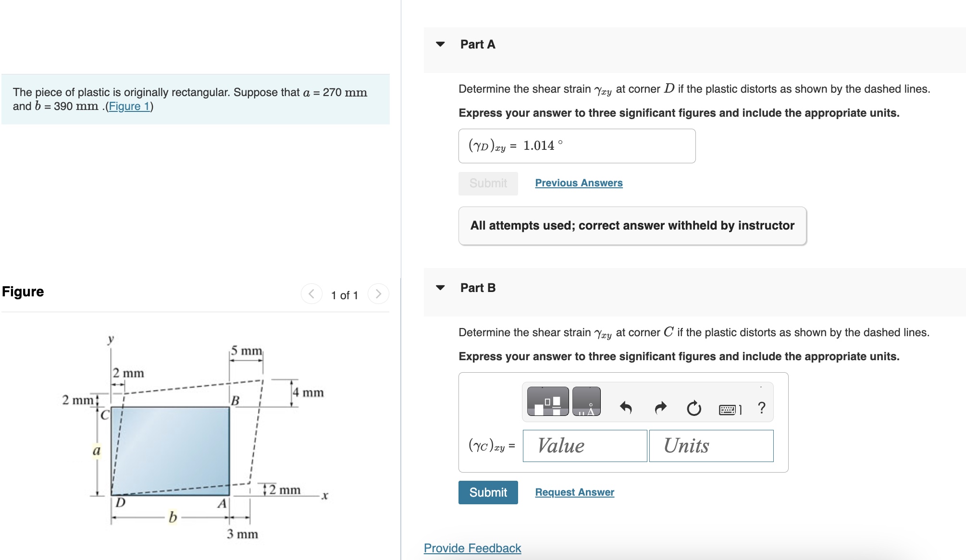
Task: Click the help question mark icon
Action: pyautogui.click(x=761, y=408)
